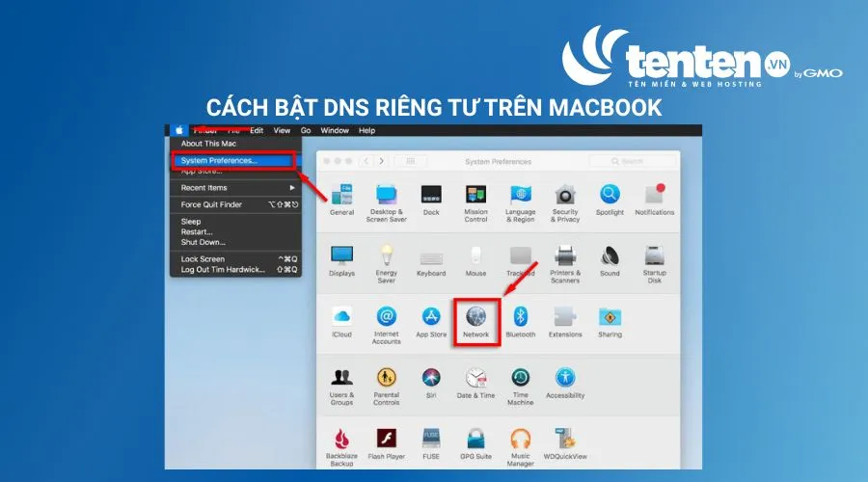Screen dimensions: 868x482
Task: Choose Force Quit Finder
Action: (x=236, y=204)
